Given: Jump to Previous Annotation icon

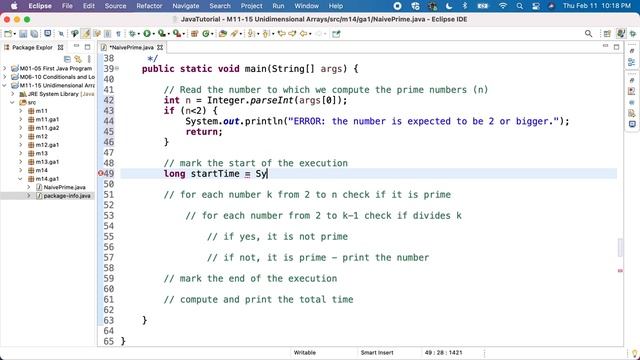Looking at the screenshot, I should [266, 34].
